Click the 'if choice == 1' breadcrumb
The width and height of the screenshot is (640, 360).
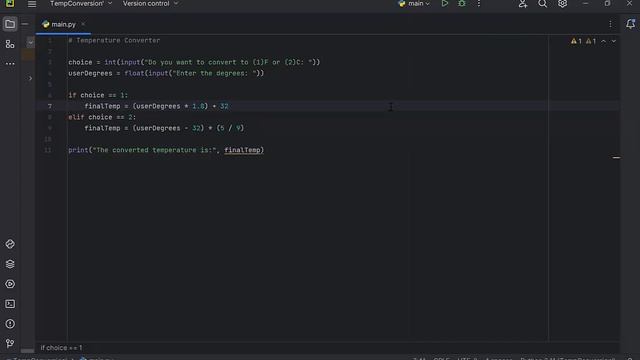coord(61,348)
